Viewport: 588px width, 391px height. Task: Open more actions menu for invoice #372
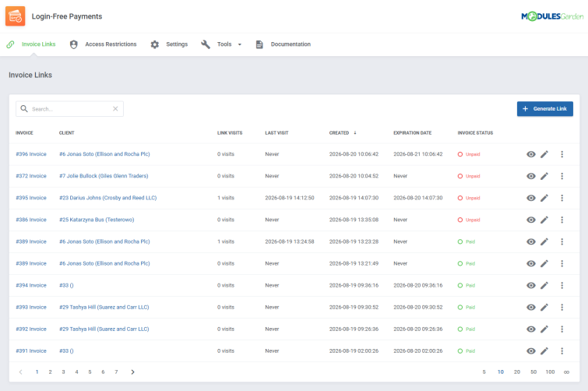[562, 176]
